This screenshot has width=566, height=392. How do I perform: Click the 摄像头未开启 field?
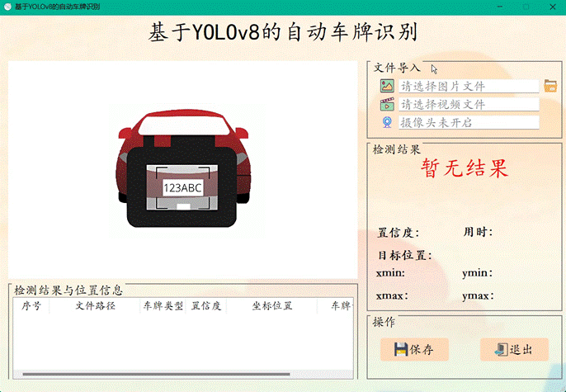pyautogui.click(x=469, y=122)
